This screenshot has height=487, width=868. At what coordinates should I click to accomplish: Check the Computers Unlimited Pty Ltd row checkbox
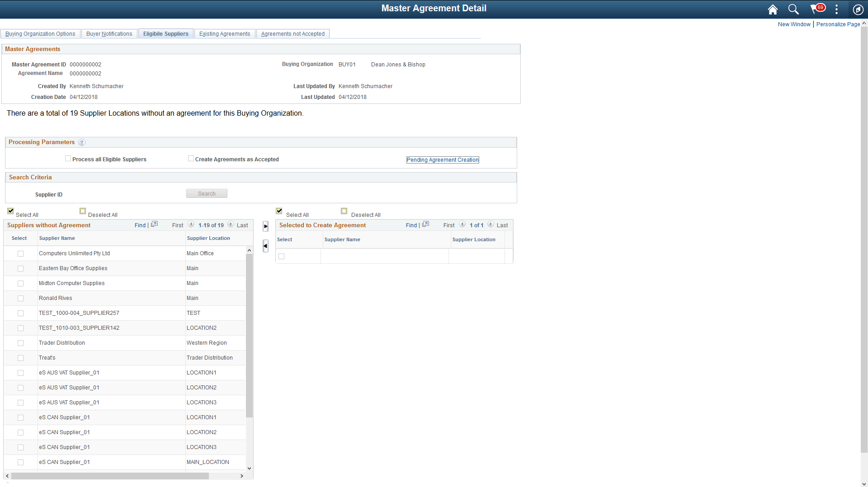[x=20, y=253]
